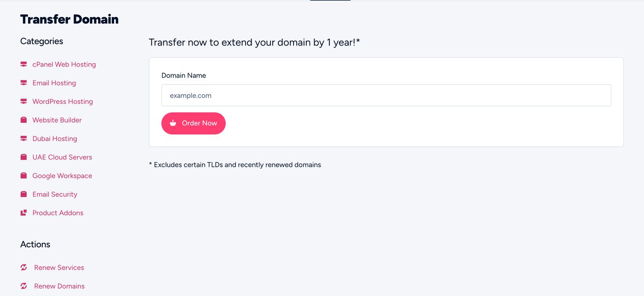This screenshot has height=296, width=644.
Task: Open Google Workspace category
Action: point(62,176)
